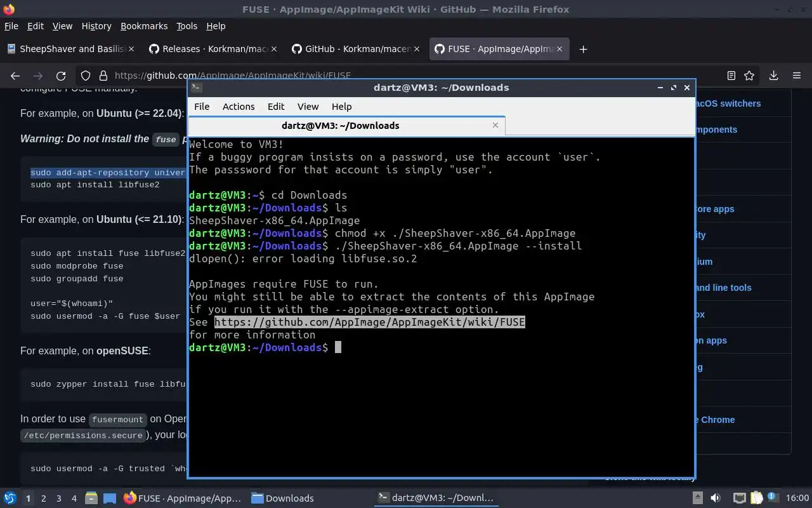Open notification tray icon with badge
Screen dimensions: 812x508
pyautogui.click(x=773, y=498)
